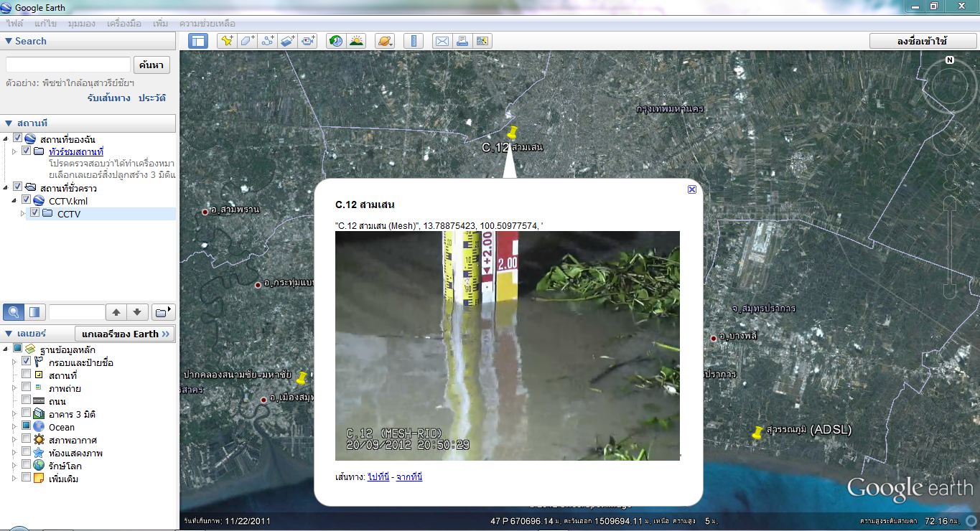Click inside the Search input field

coord(67,65)
